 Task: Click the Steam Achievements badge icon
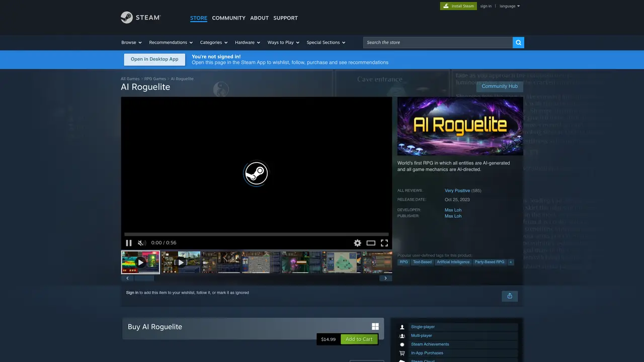402,344
